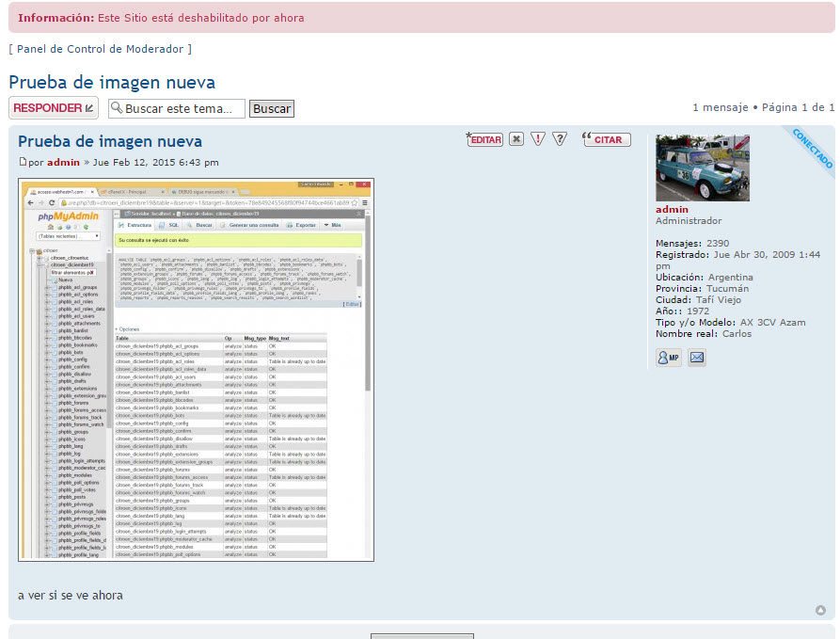The image size is (840, 639).
Task: Open the attached phpMyAdmin screenshot image
Action: point(196,370)
